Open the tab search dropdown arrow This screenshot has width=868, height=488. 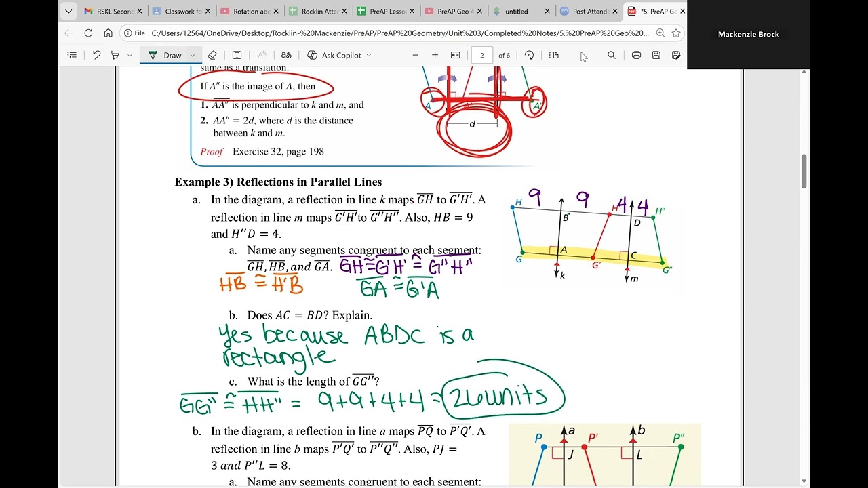[x=68, y=11]
